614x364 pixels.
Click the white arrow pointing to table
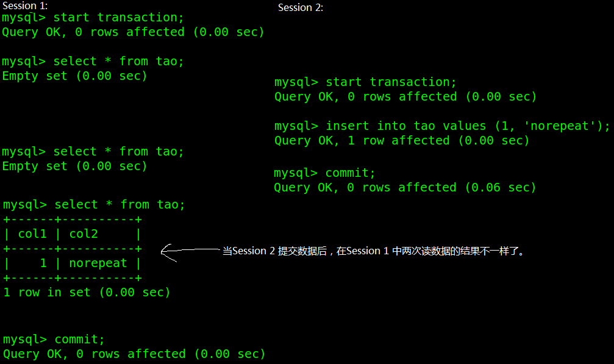pos(190,251)
